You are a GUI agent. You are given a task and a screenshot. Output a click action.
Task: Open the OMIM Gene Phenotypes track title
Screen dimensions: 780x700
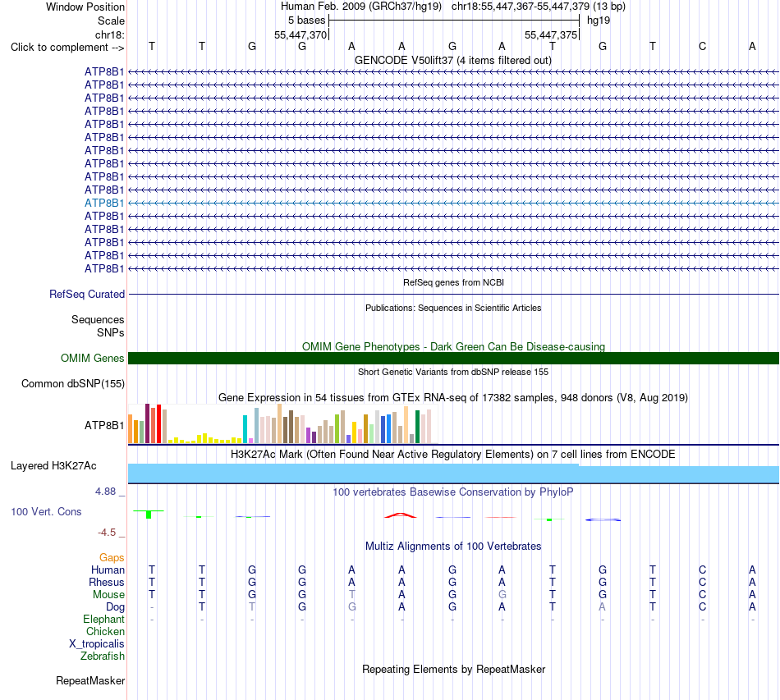[x=453, y=346]
